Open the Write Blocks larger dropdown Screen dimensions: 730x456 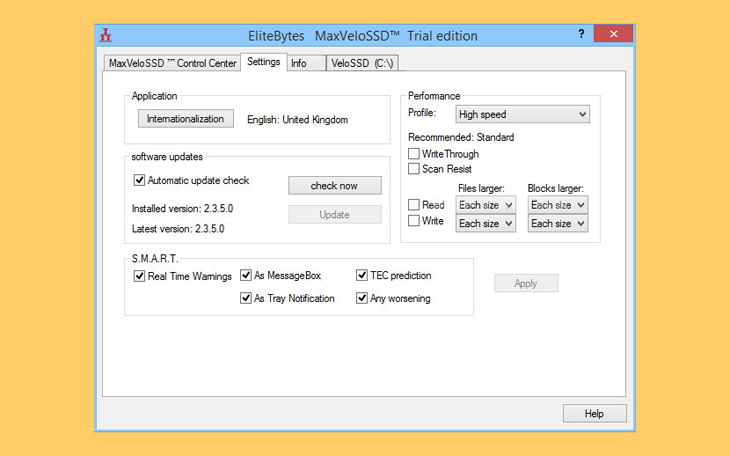[x=557, y=224]
